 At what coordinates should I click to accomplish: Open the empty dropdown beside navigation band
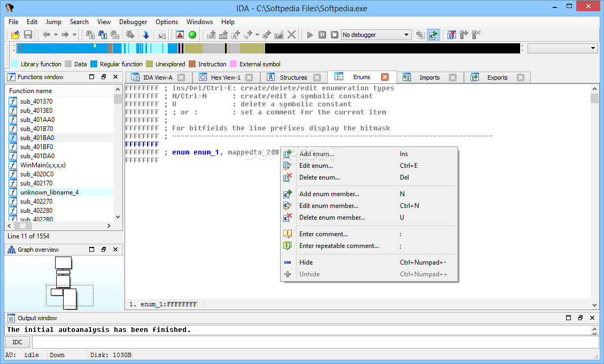coord(563,48)
